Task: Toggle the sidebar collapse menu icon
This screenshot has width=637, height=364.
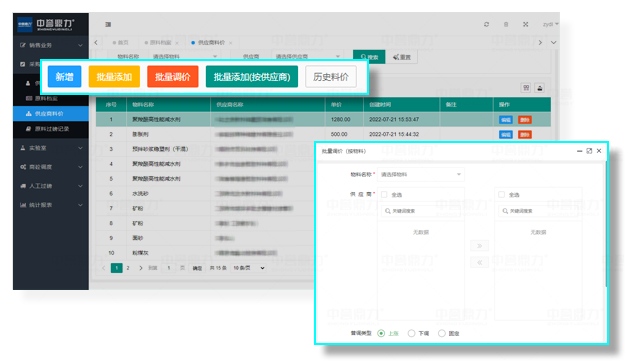Action: pos(108,24)
